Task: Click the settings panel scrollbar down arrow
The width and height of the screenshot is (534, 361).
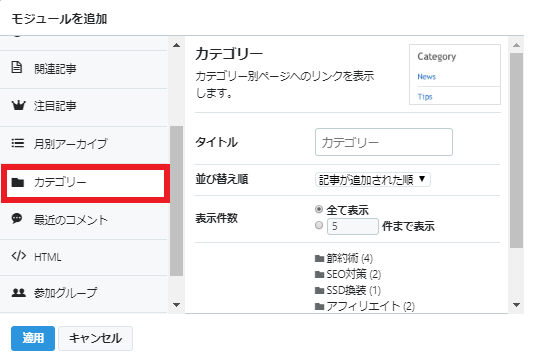Action: point(516,305)
